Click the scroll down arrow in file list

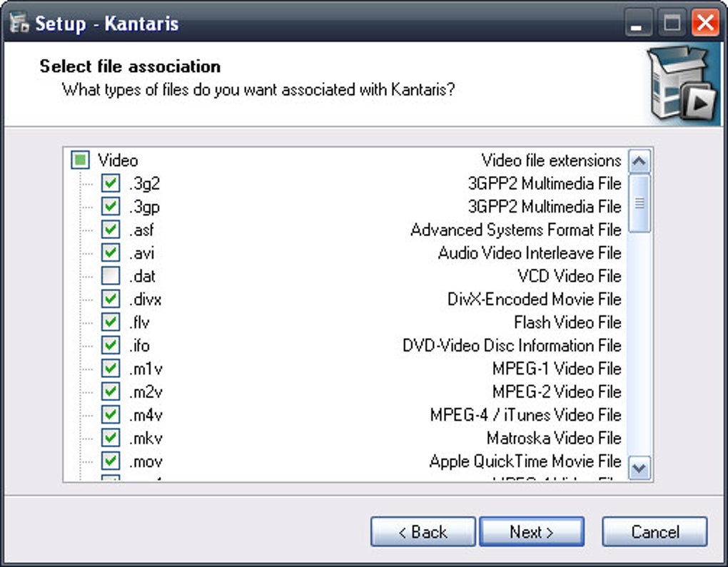639,469
